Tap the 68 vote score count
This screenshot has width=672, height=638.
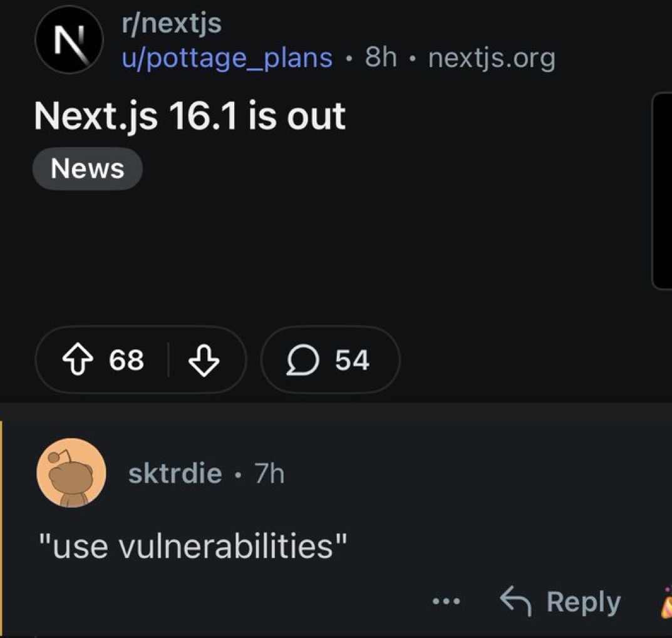127,360
